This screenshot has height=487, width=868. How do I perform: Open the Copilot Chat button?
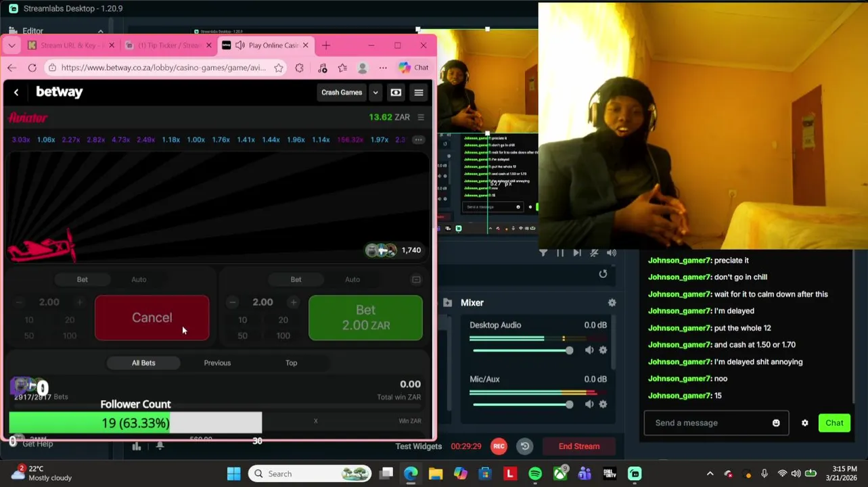[x=413, y=68]
